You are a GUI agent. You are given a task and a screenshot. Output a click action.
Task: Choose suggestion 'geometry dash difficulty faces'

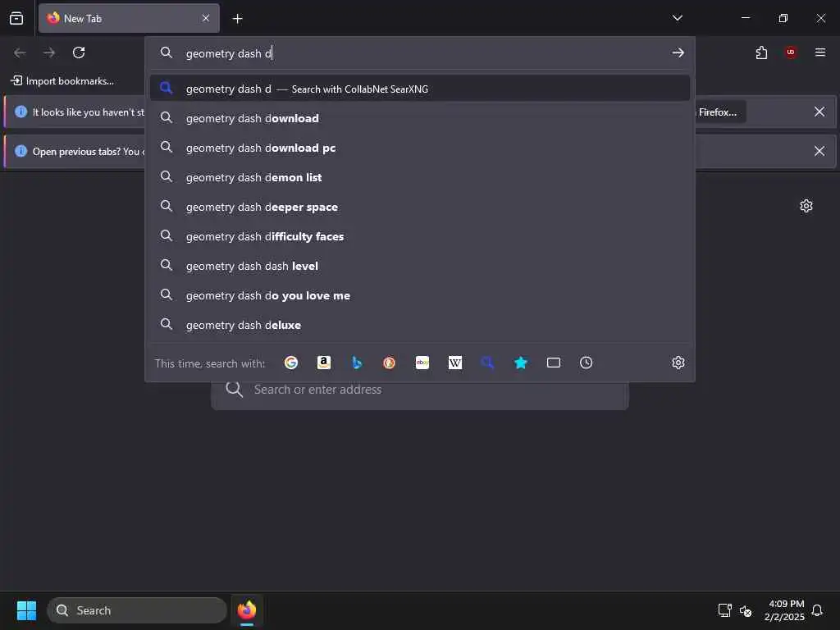point(419,236)
